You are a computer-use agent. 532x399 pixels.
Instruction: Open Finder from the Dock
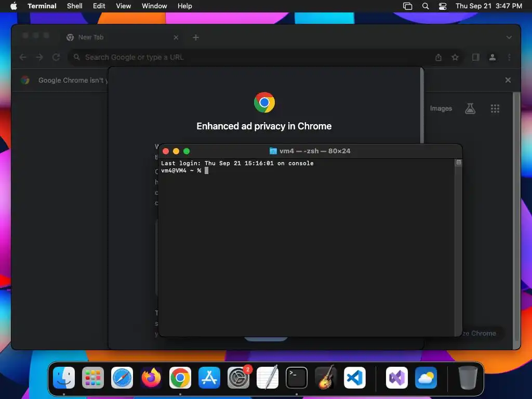(64, 378)
